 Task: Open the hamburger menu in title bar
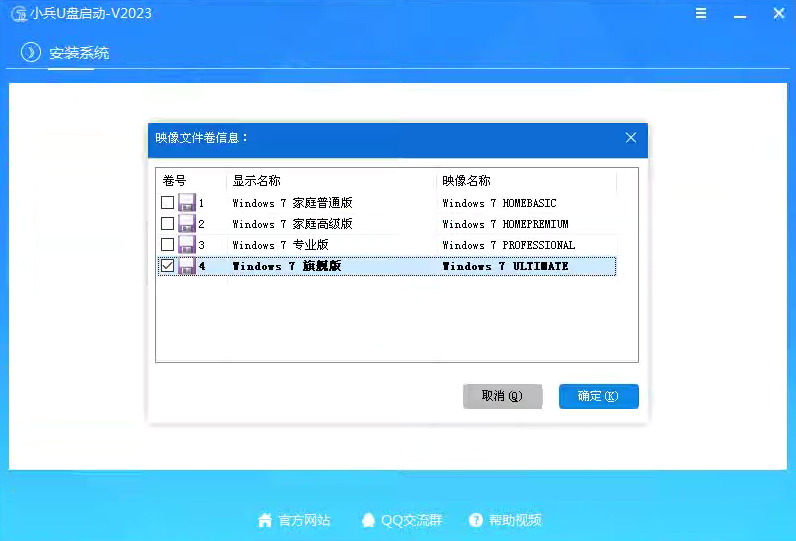tap(701, 13)
